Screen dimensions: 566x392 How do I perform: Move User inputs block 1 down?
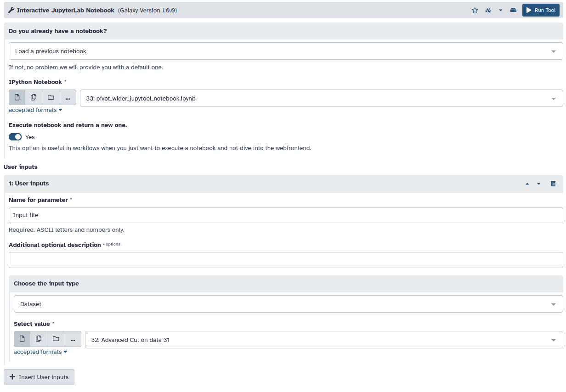[x=539, y=184]
